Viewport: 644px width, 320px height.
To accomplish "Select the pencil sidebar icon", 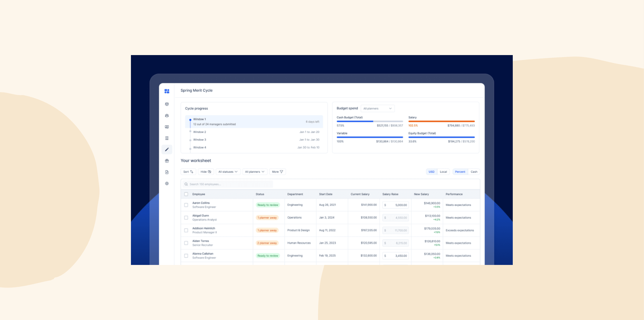I will click(x=167, y=150).
